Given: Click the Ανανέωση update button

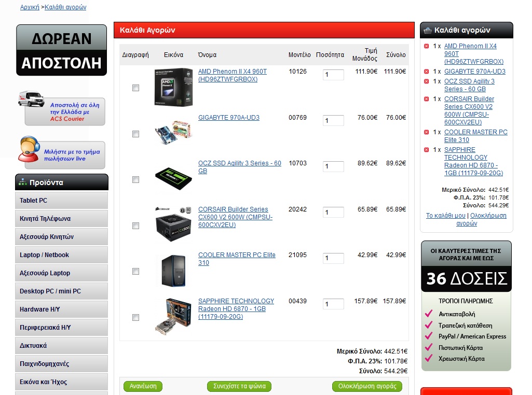Looking at the screenshot, I should tap(143, 386).
